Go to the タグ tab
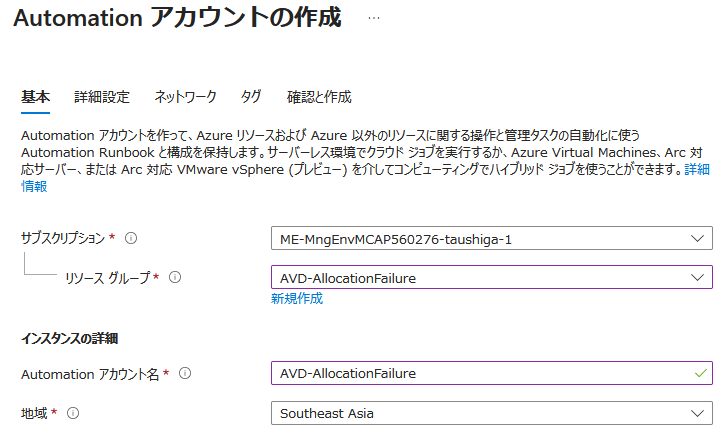This screenshot has width=727, height=444. 251,97
